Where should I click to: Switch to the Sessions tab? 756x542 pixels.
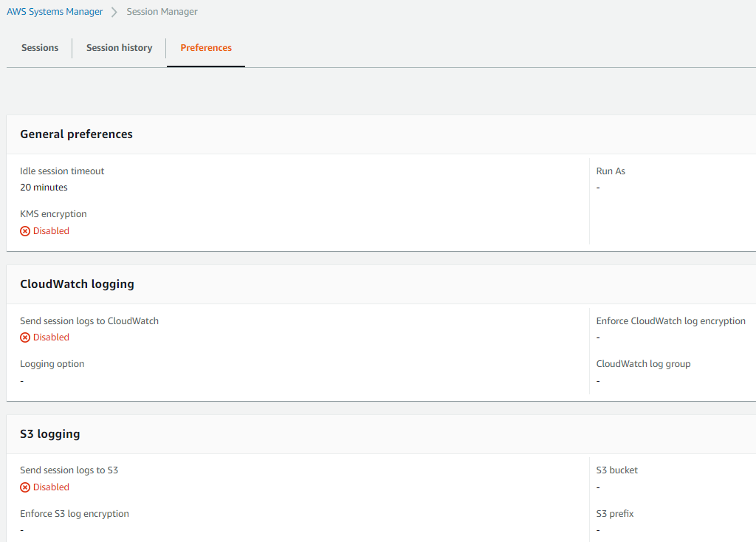[40, 48]
